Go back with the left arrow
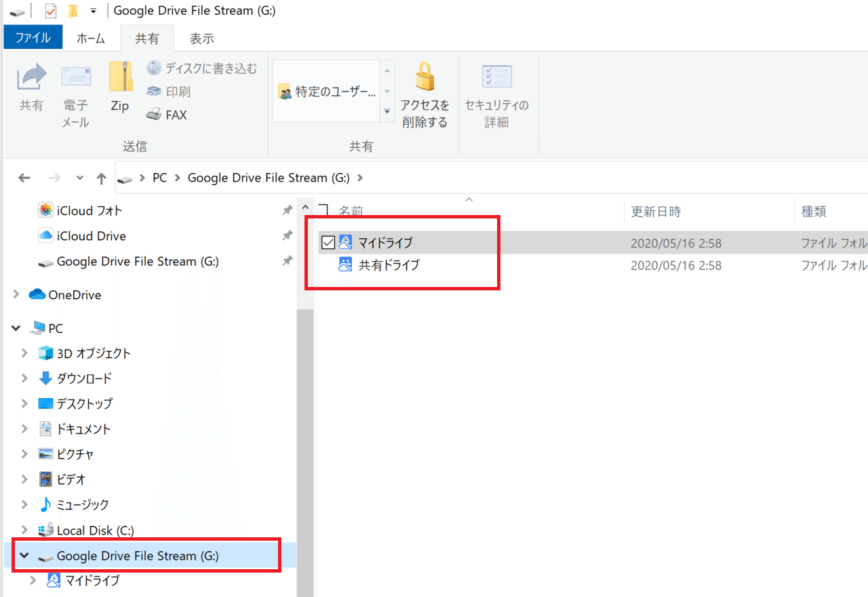This screenshot has height=597, width=868. 24,178
